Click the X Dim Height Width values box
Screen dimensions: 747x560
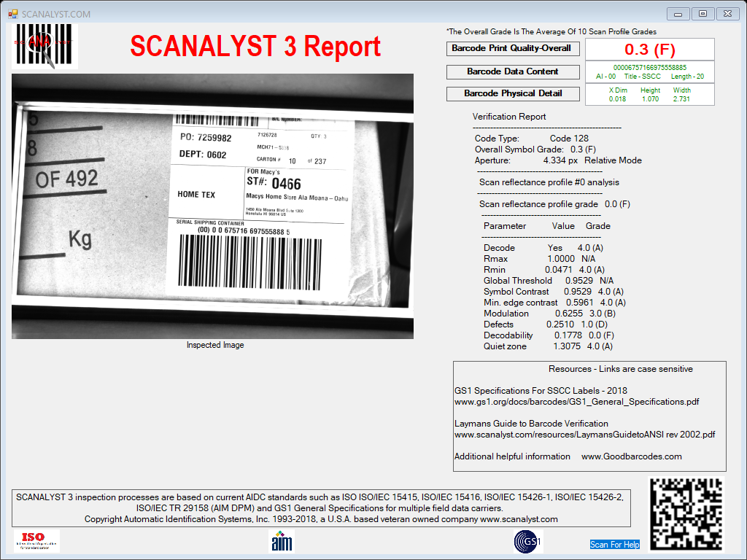click(x=650, y=94)
